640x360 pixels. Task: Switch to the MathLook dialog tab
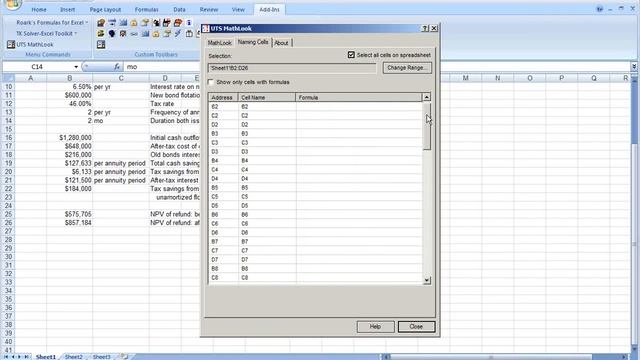pos(220,43)
